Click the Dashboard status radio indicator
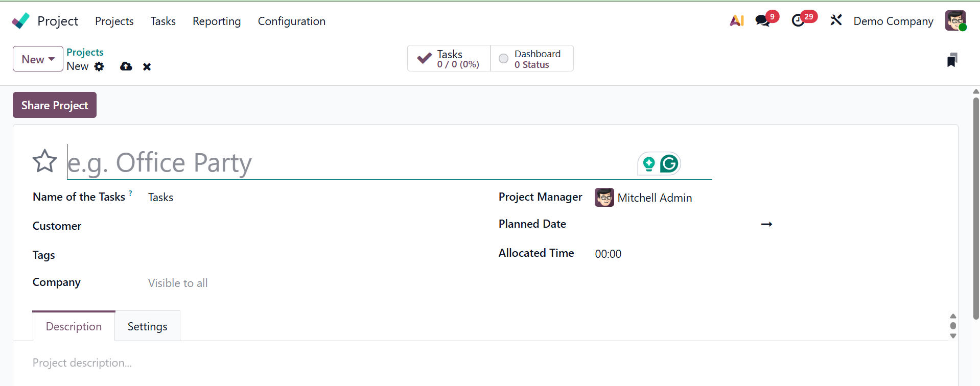Image resolution: width=980 pixels, height=386 pixels. point(503,59)
